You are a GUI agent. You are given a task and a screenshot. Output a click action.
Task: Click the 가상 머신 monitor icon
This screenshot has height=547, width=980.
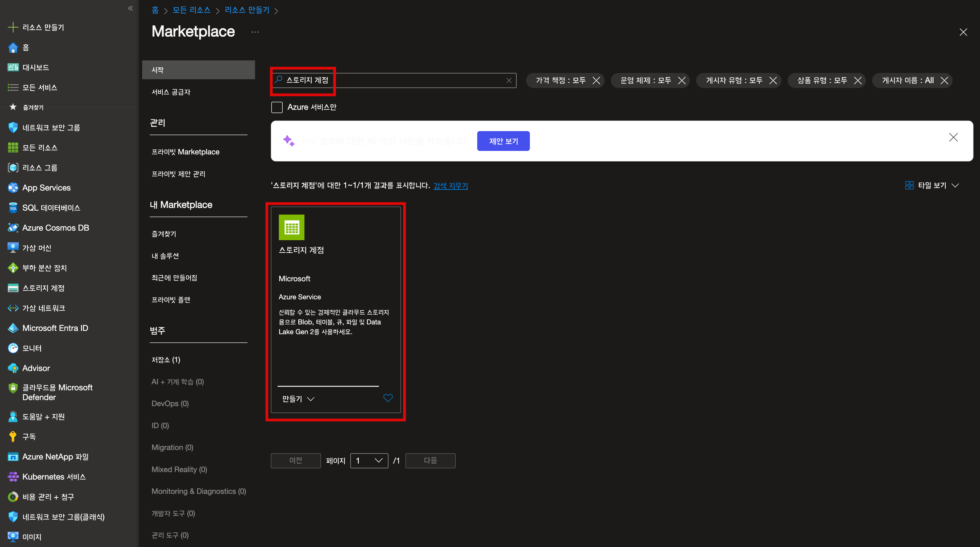coord(13,248)
